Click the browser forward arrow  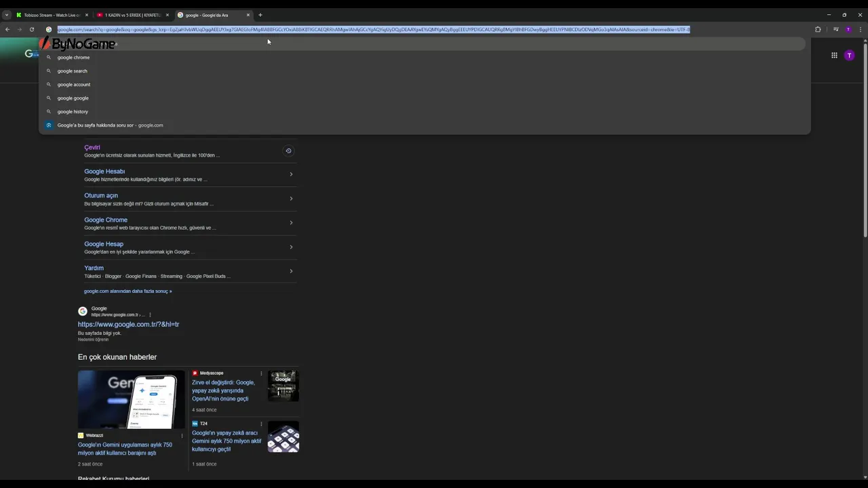(19, 29)
